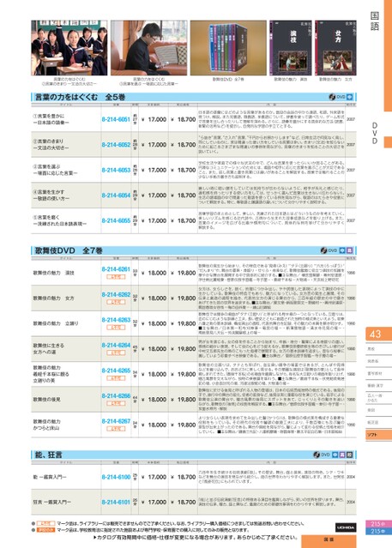Click product code 8-214-6264
The height and width of the screenshot is (548, 392).
point(116,346)
